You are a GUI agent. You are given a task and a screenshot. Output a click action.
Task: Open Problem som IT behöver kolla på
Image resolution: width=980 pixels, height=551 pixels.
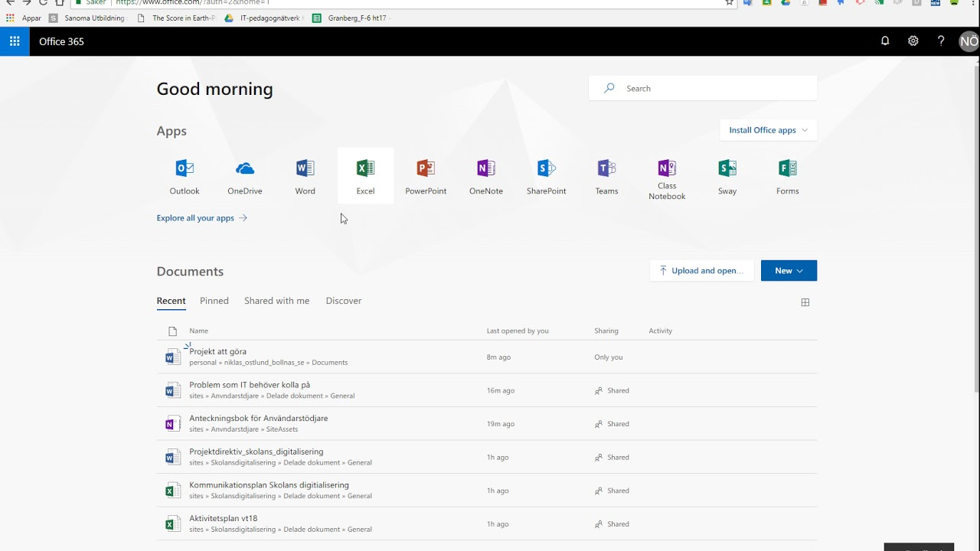tap(250, 385)
